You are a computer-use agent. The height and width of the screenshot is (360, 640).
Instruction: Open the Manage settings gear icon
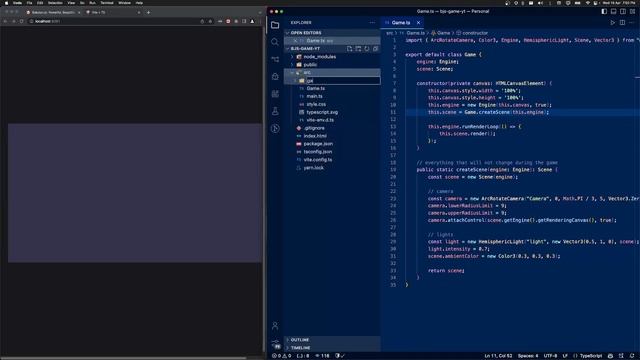pyautogui.click(x=276, y=344)
